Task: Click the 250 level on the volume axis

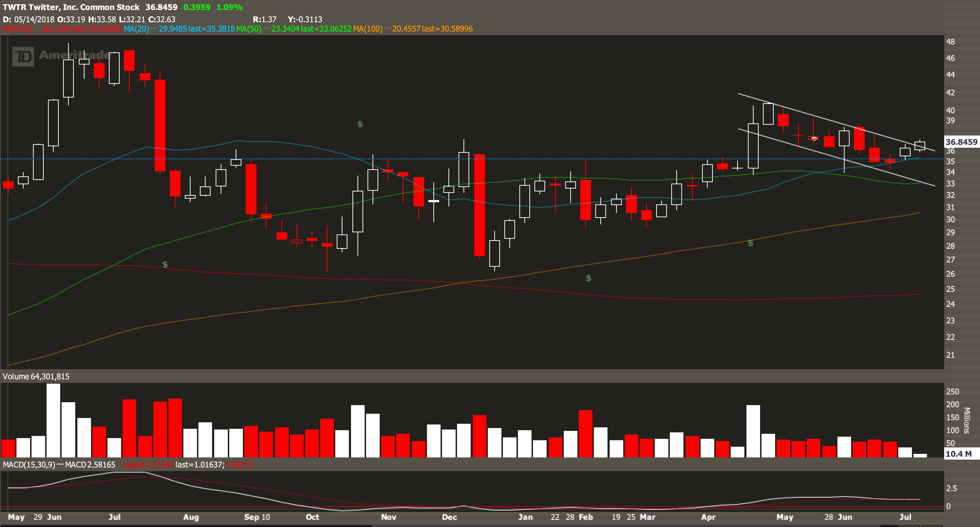Action: pos(953,391)
